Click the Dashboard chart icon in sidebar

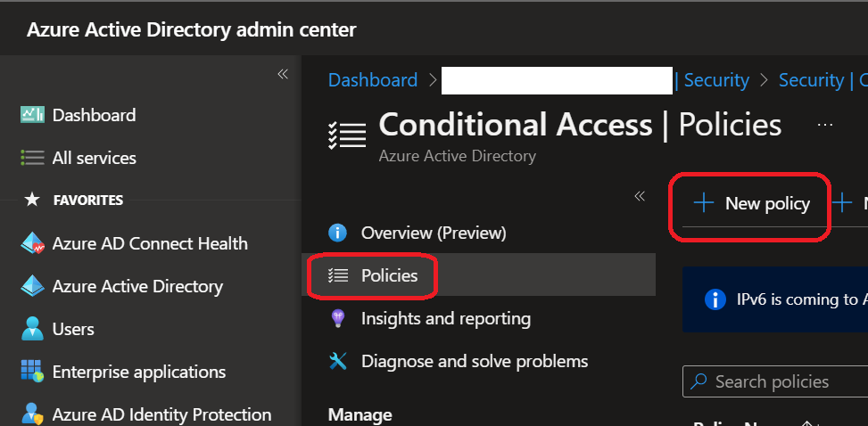coord(32,115)
